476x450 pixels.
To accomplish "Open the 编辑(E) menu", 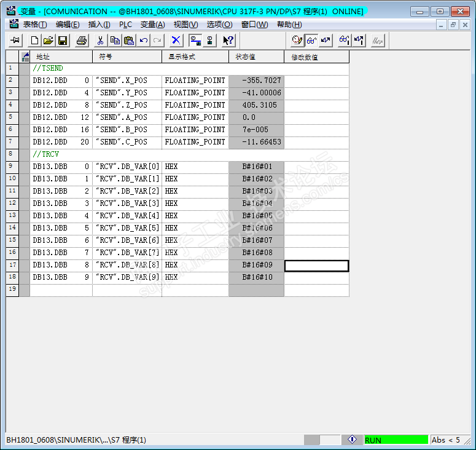I will coord(68,25).
